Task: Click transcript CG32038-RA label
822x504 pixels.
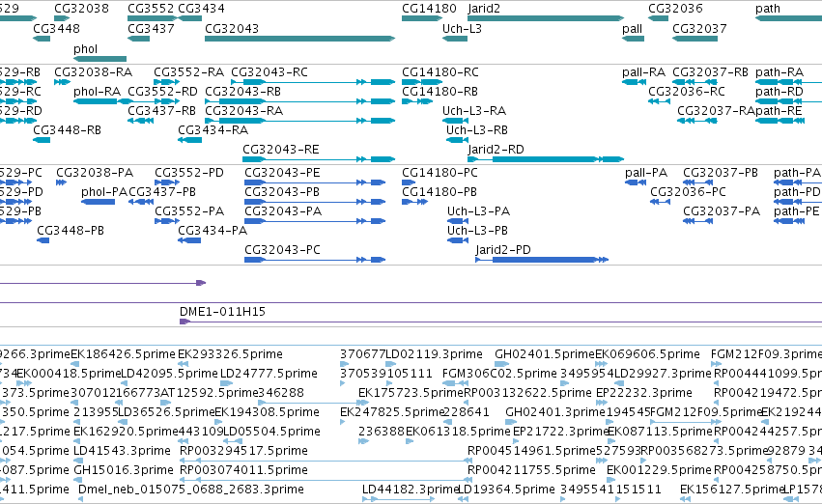Action: (94, 72)
